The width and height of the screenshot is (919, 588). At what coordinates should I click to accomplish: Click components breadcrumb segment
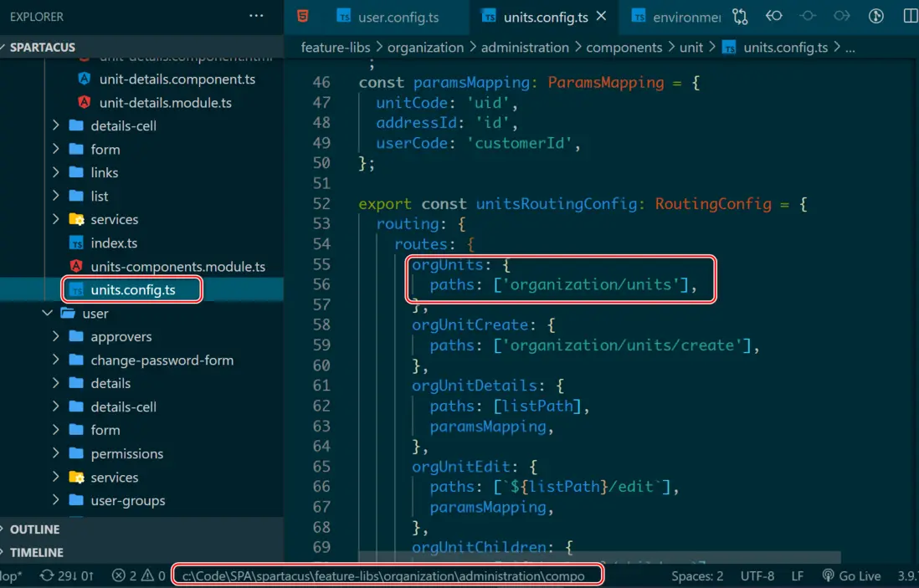[624, 48]
